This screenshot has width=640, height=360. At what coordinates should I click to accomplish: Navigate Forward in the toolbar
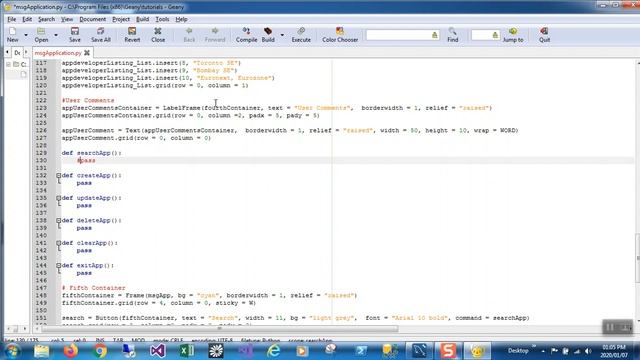pos(215,35)
